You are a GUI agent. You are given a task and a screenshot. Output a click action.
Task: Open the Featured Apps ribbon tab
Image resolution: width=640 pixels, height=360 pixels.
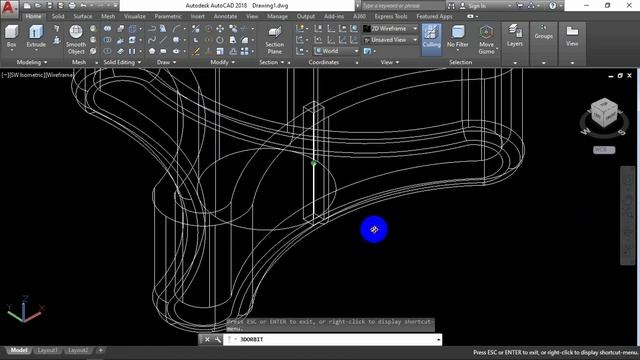tap(434, 16)
